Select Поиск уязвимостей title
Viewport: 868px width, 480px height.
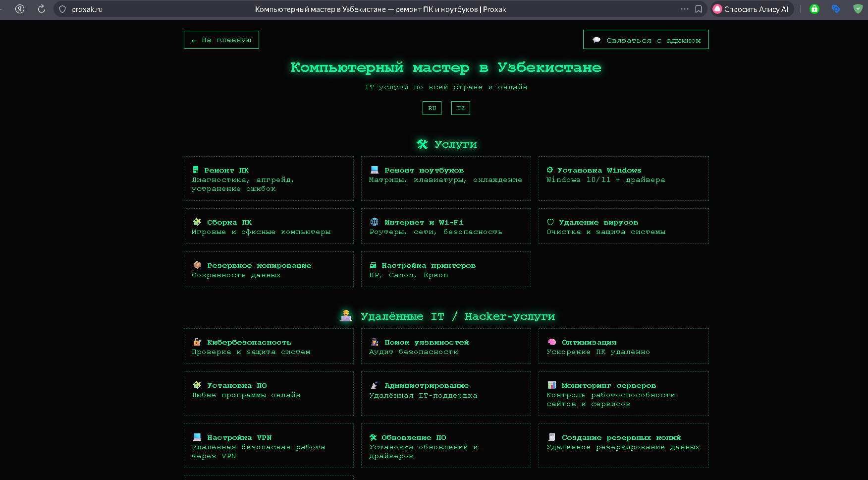427,342
